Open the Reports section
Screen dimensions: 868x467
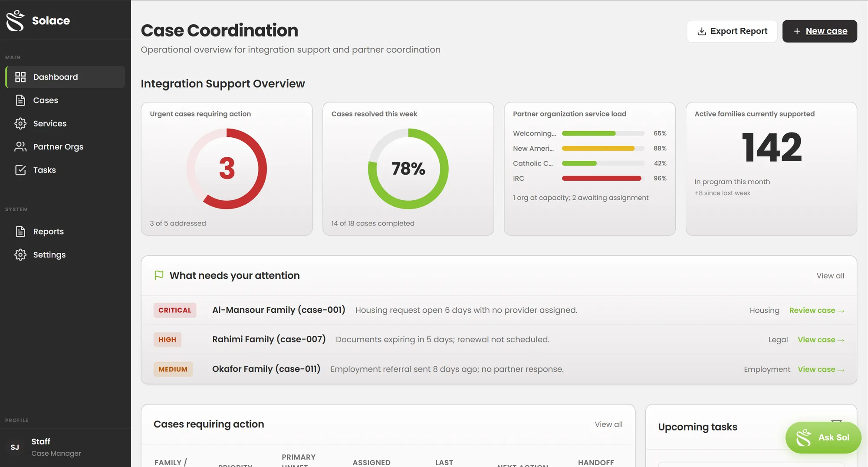point(65,232)
